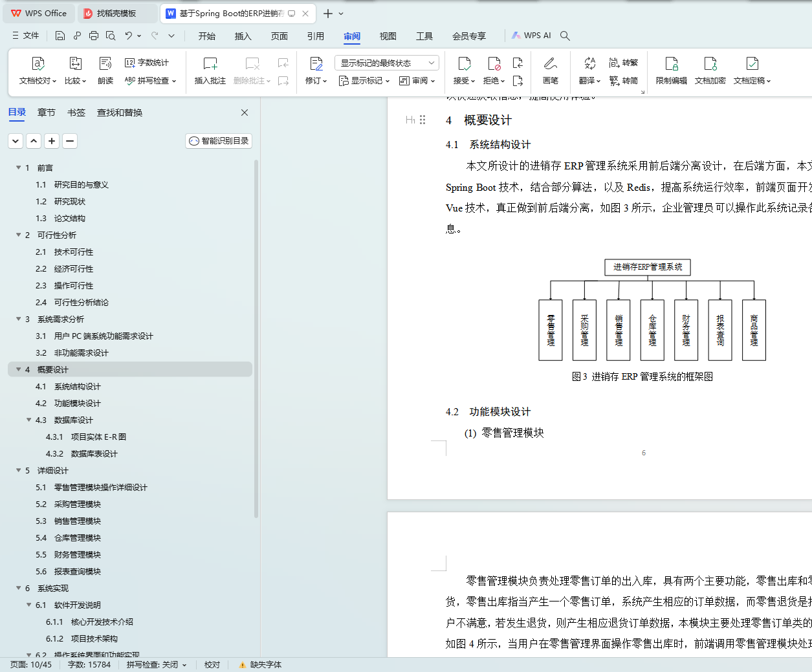Open the 显示标记的最终状态 dropdown
This screenshot has width=812, height=672.
point(387,63)
